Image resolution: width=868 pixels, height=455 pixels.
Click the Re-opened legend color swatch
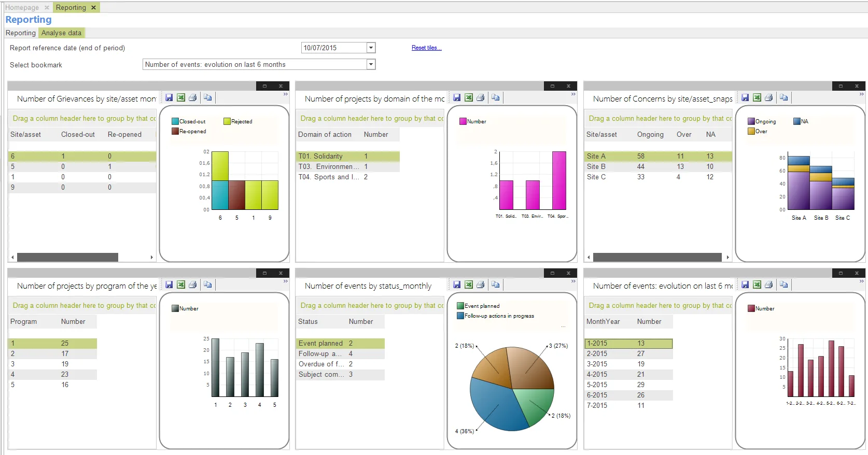175,131
